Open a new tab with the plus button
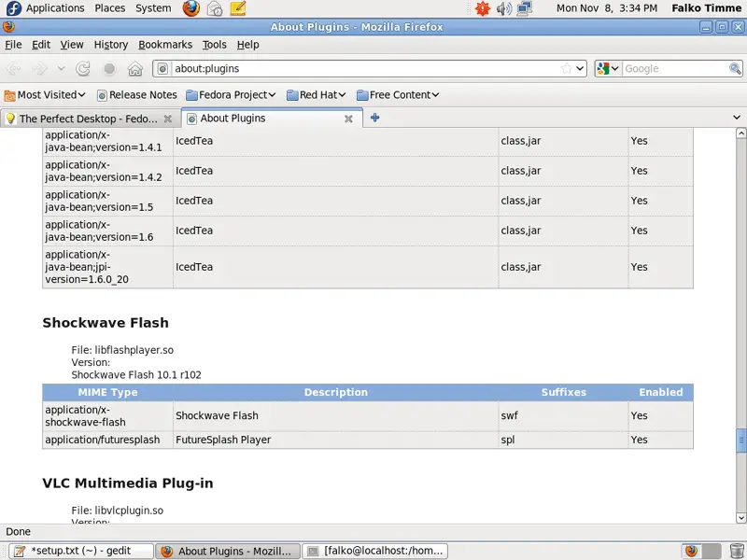 [375, 118]
